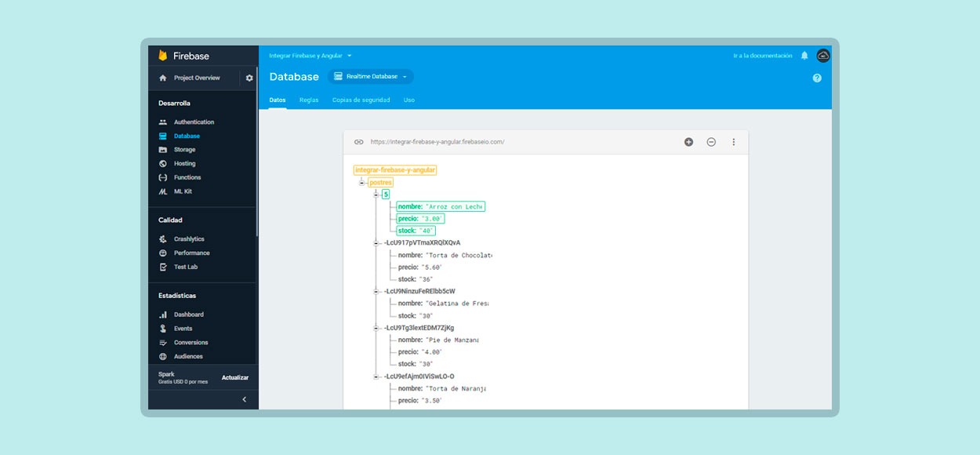980x455 pixels.
Task: Collapse the sidebar with chevron arrow
Action: pos(244,399)
